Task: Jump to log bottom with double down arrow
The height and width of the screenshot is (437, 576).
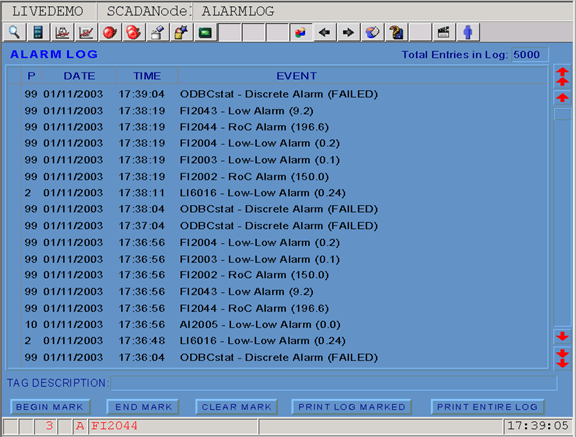Action: [x=562, y=358]
